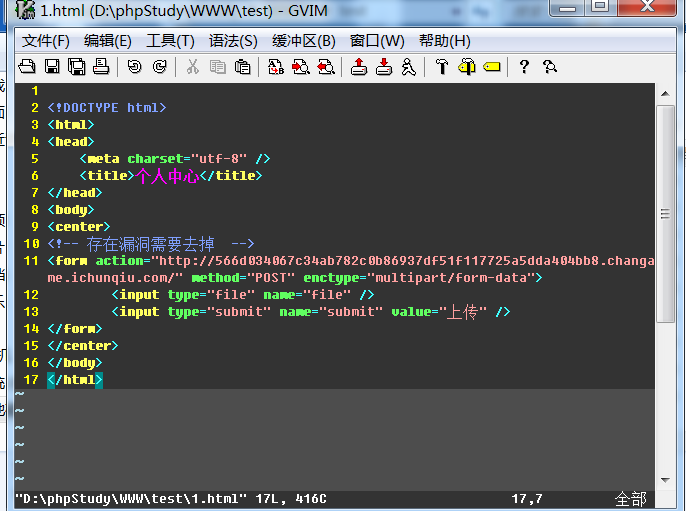Click the opening <body> tag
Viewport: 686px width, 511px height.
(71, 210)
